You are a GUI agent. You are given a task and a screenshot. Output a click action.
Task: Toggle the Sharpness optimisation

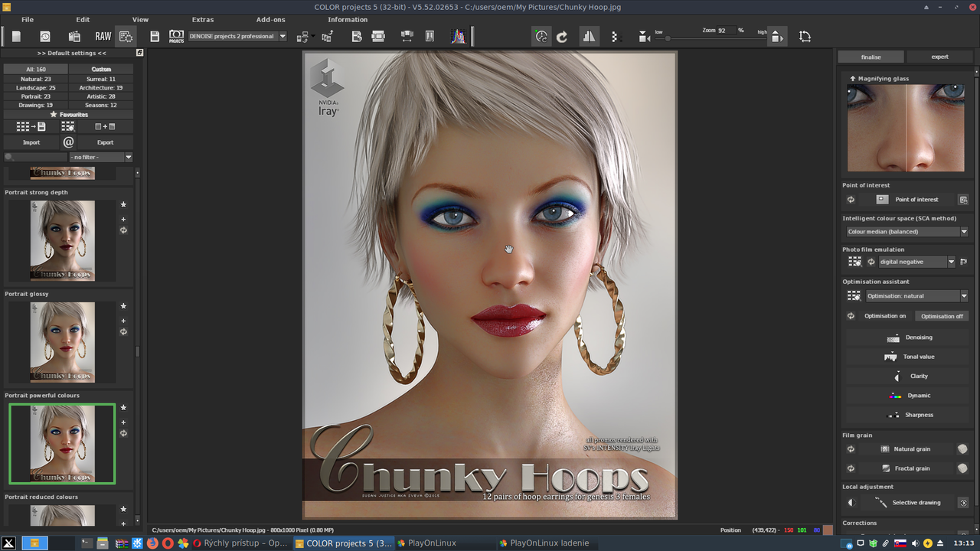tap(909, 415)
